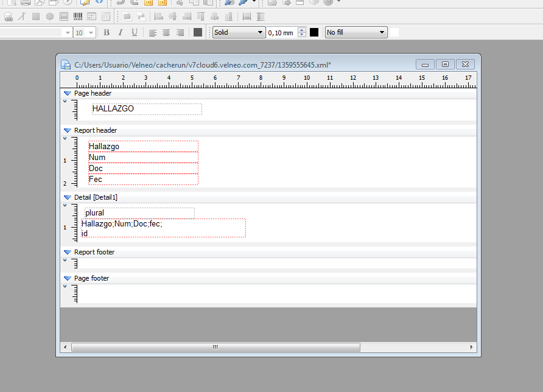This screenshot has height=392, width=543.
Task: Select the data field insert tool
Action: tap(9, 16)
